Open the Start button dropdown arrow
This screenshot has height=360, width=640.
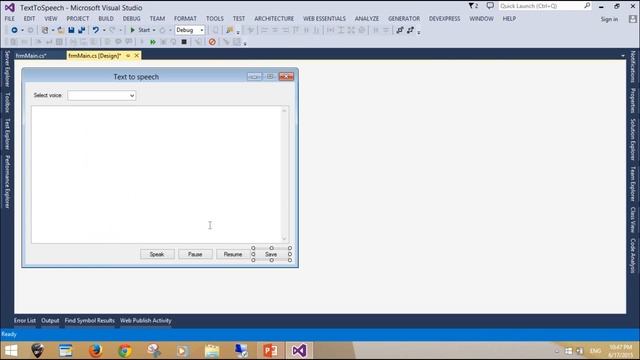coord(154,30)
